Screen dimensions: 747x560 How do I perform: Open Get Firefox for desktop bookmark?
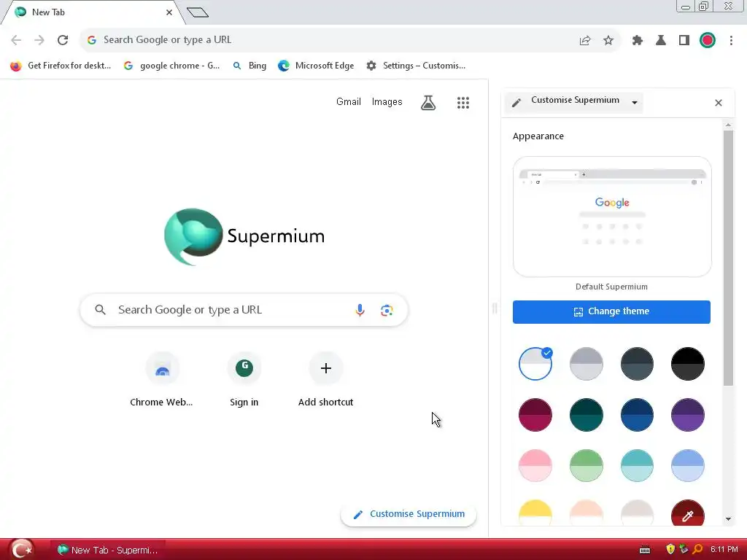coord(61,66)
